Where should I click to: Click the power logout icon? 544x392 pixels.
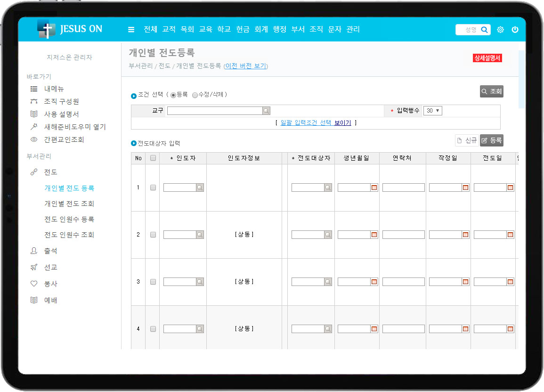515,30
